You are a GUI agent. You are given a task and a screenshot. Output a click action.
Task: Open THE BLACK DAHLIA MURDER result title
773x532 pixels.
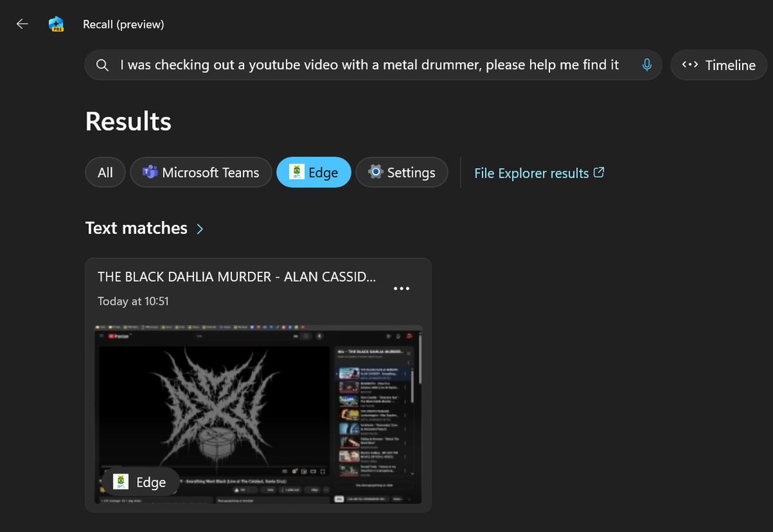[x=236, y=277]
